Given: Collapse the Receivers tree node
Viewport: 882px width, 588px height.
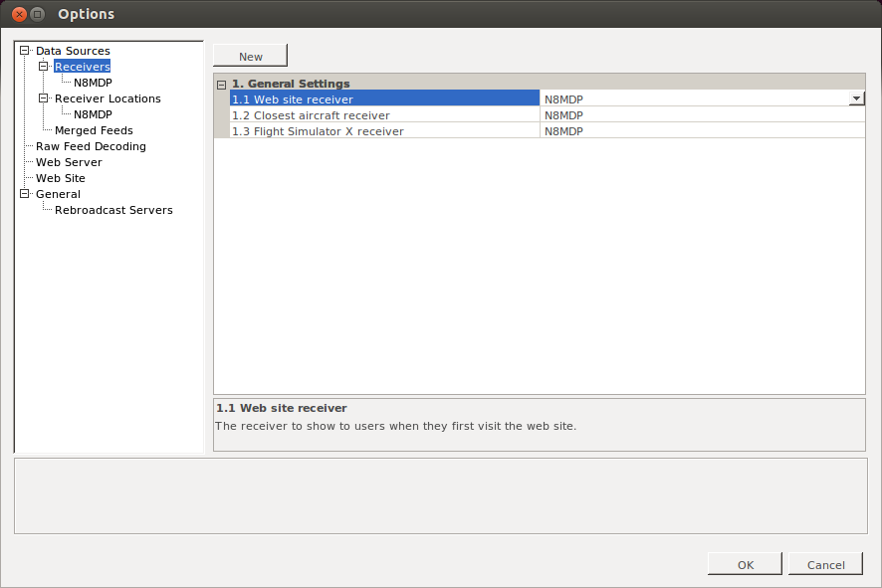Looking at the screenshot, I should click(44, 67).
